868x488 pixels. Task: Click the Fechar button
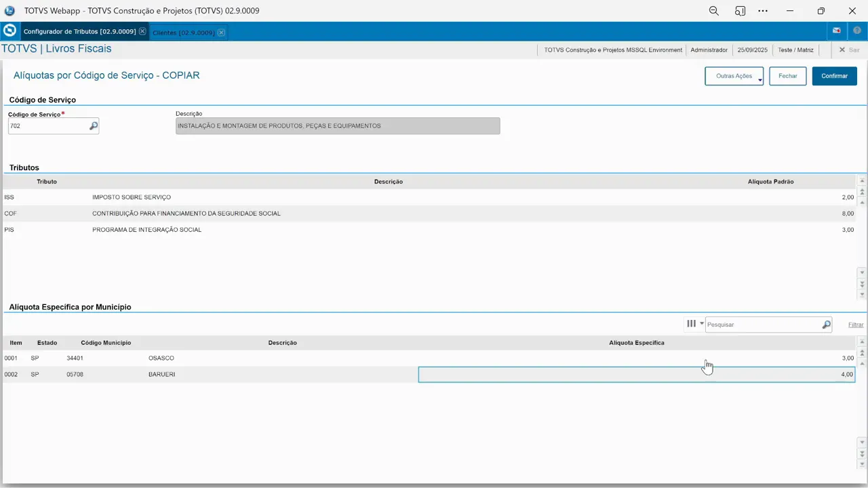[x=787, y=76]
